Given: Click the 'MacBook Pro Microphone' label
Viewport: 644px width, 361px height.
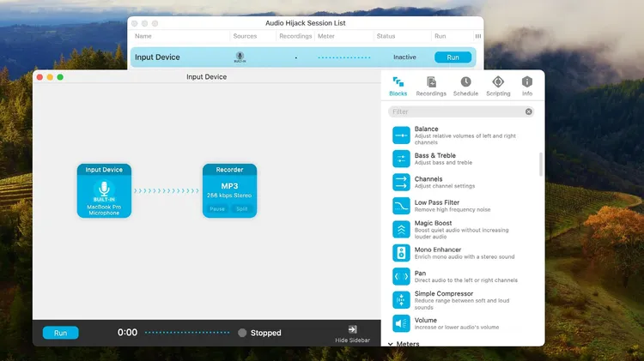Looking at the screenshot, I should [104, 210].
